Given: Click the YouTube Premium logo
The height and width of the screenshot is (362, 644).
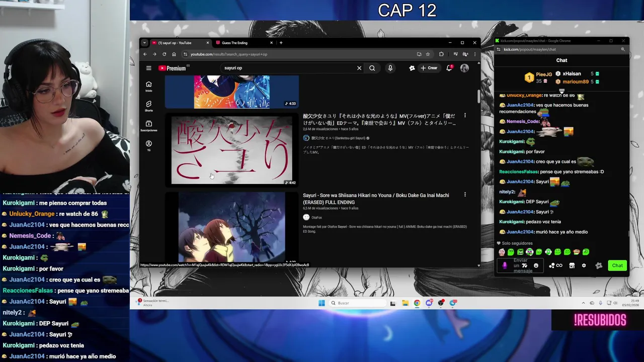Looking at the screenshot, I should pos(172,68).
